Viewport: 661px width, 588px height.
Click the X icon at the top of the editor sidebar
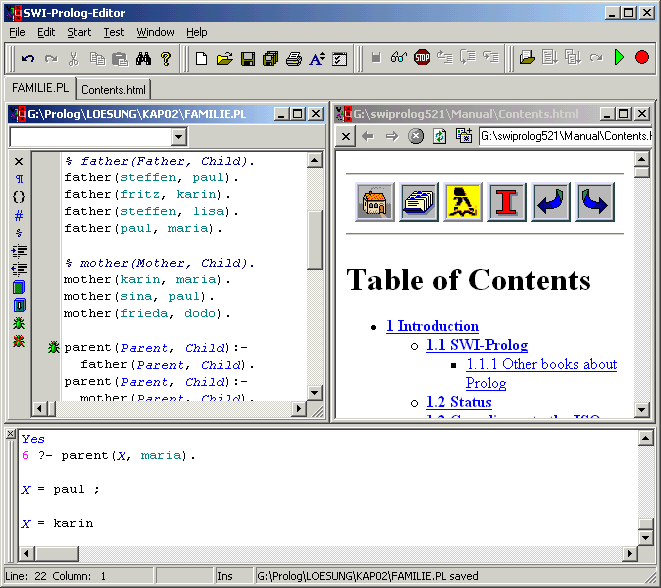tap(19, 161)
